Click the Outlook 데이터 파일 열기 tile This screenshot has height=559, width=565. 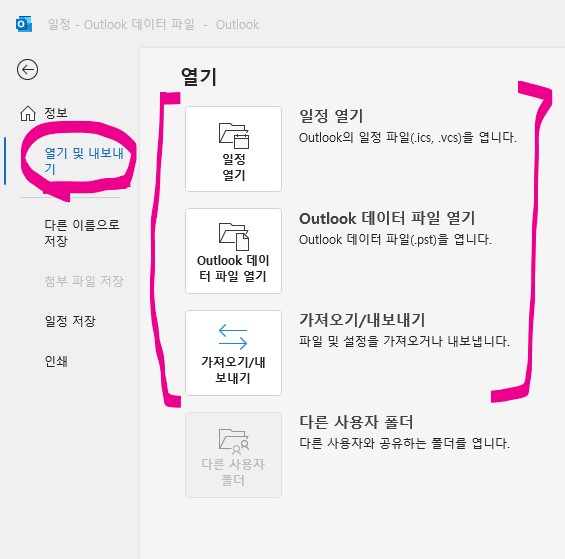[x=233, y=251]
